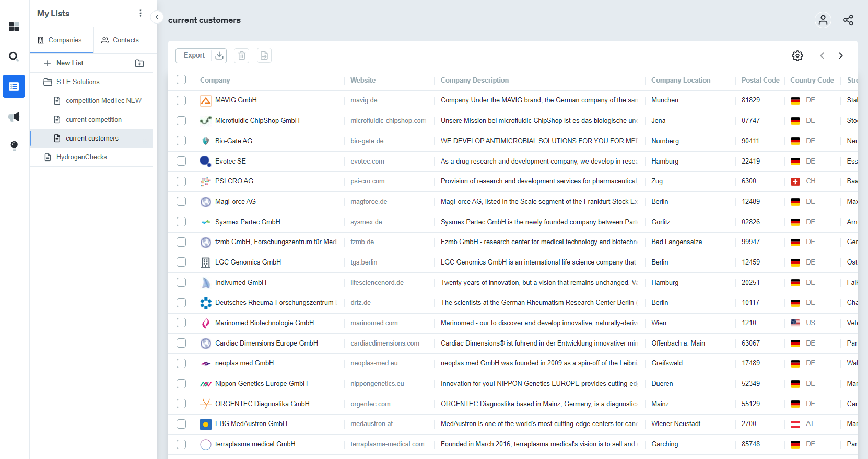868x459 pixels.
Task: Select company name Indivumed GmbH
Action: click(x=241, y=283)
